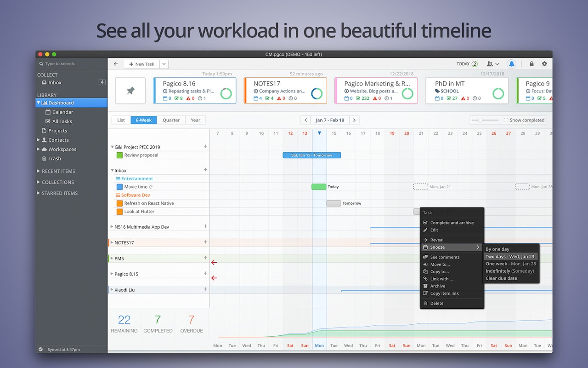Add item to Pagico 8.15 row plus
Image resolution: width=588 pixels, height=368 pixels.
[x=205, y=274]
